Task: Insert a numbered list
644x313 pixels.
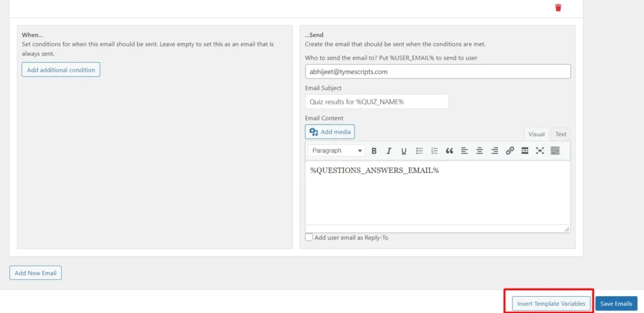Action: 435,151
